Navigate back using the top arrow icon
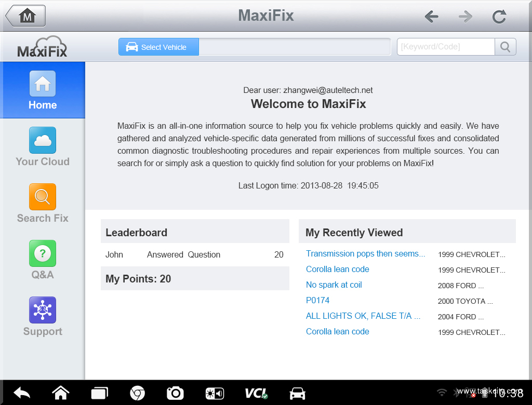This screenshot has width=532, height=405. [x=431, y=16]
